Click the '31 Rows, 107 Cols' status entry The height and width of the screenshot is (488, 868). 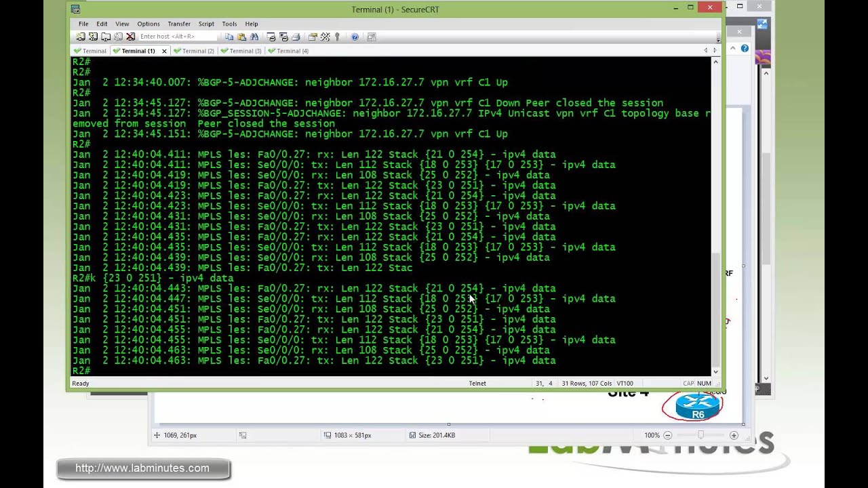[x=588, y=384]
